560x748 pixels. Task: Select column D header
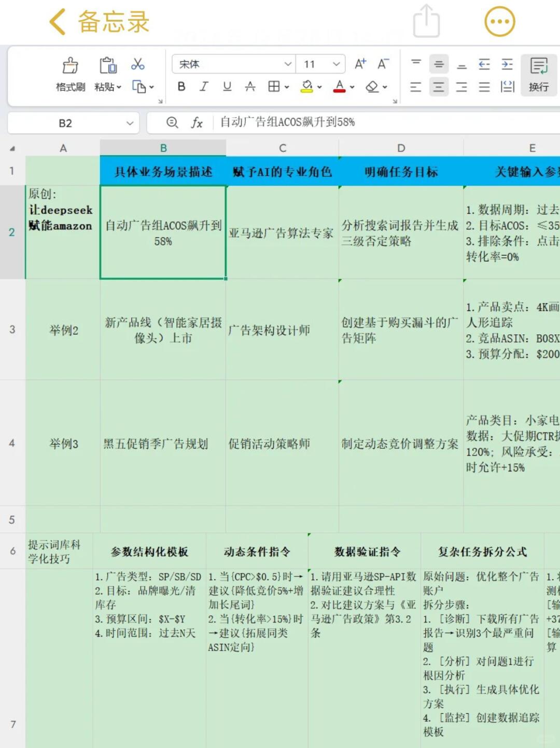tap(401, 148)
